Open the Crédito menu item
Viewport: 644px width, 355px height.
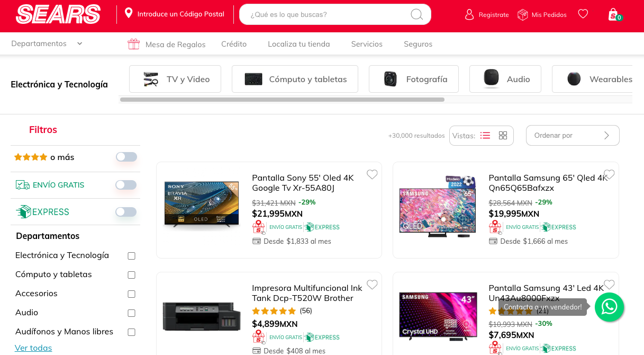(234, 44)
